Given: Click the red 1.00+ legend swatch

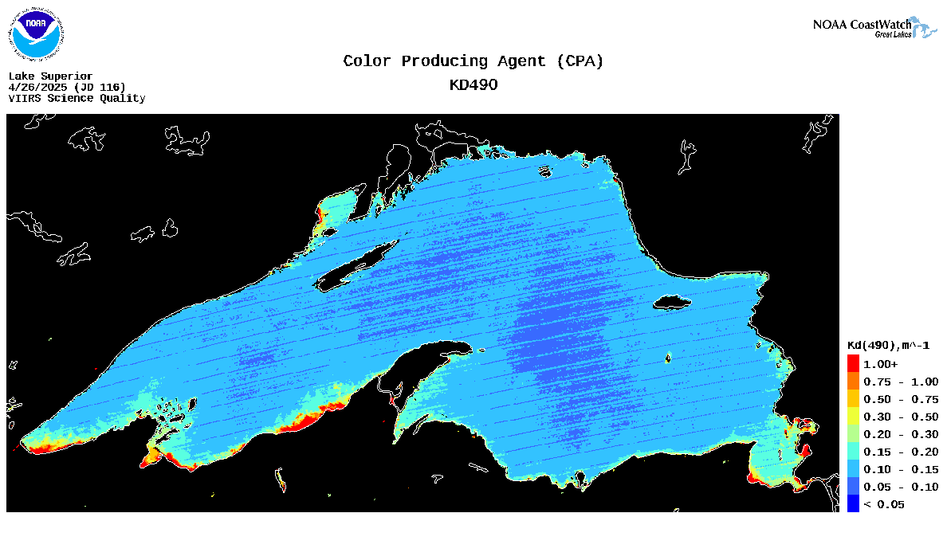Looking at the screenshot, I should tap(853, 364).
